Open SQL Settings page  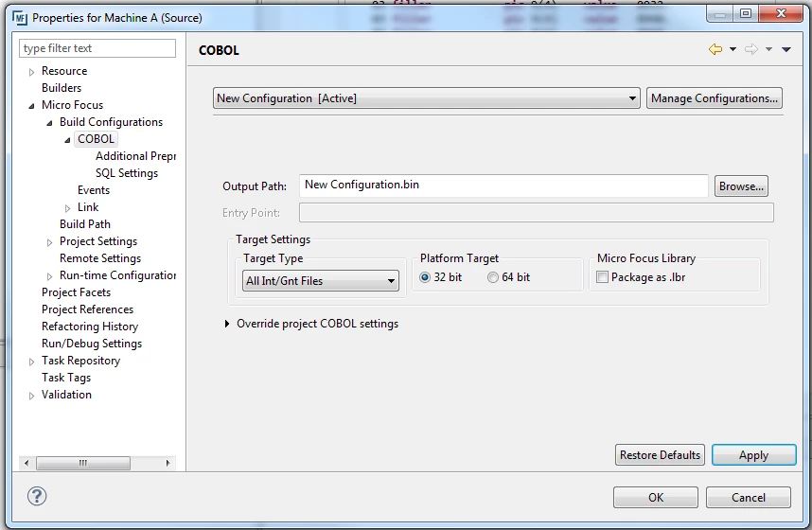tap(127, 173)
